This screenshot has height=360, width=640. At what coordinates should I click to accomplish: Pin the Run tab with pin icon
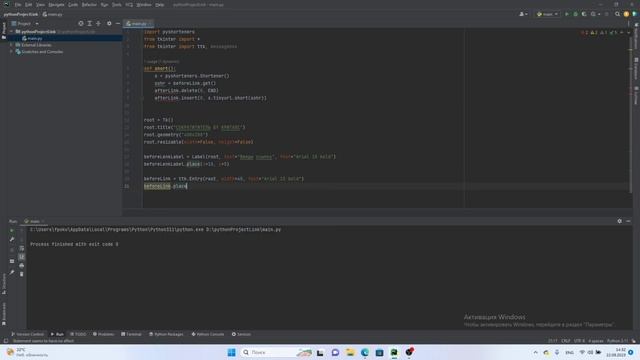(x=12, y=272)
